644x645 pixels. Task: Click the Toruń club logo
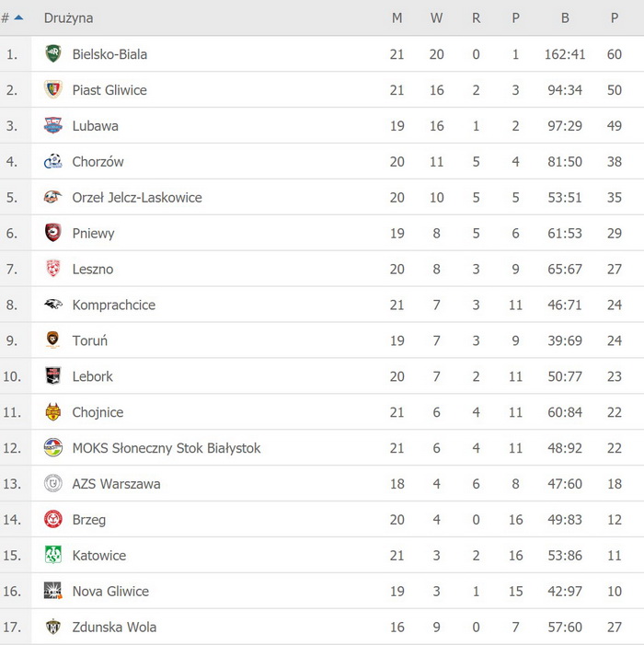[x=53, y=340]
